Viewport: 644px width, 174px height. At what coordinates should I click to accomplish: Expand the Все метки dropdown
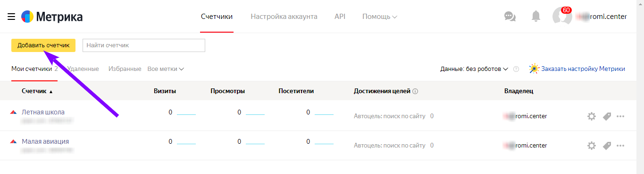point(166,69)
